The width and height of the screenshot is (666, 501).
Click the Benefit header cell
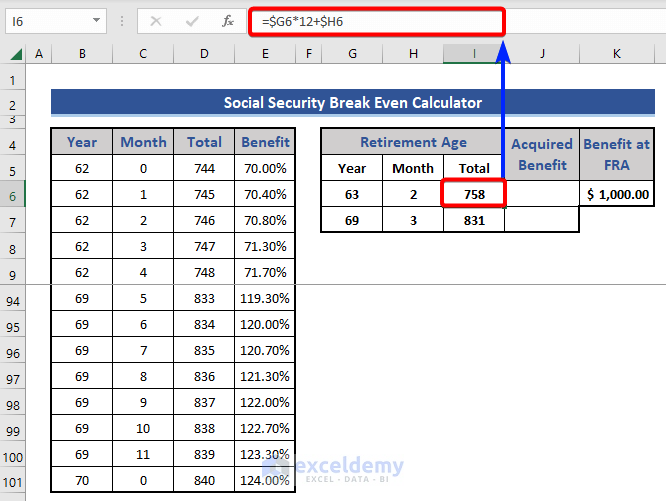265,142
